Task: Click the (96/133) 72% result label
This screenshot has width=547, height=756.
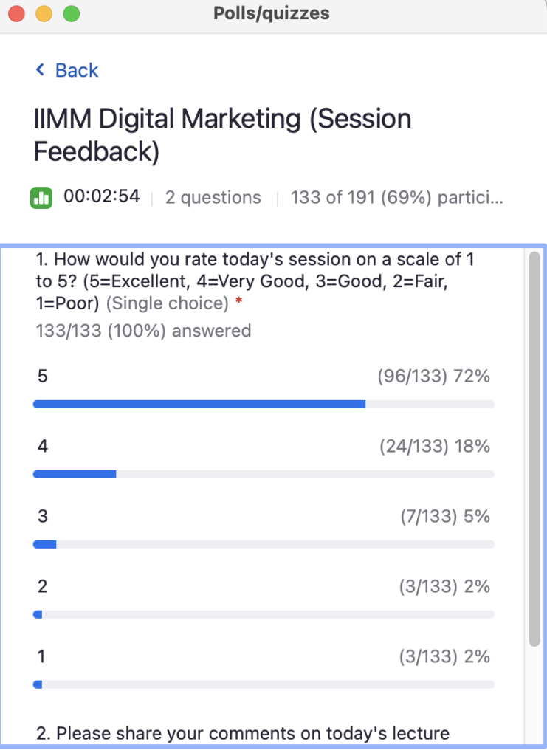Action: (x=434, y=376)
